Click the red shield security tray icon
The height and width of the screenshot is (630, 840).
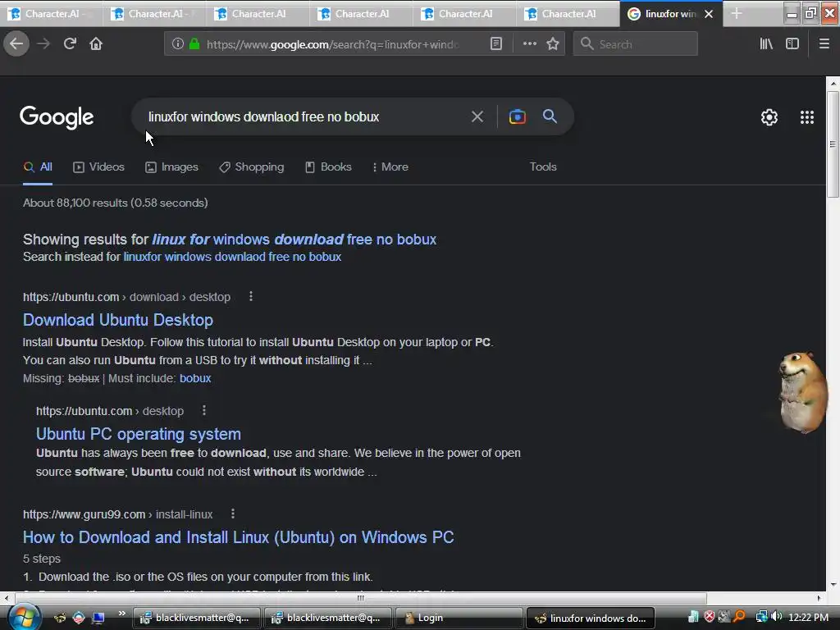pos(710,617)
